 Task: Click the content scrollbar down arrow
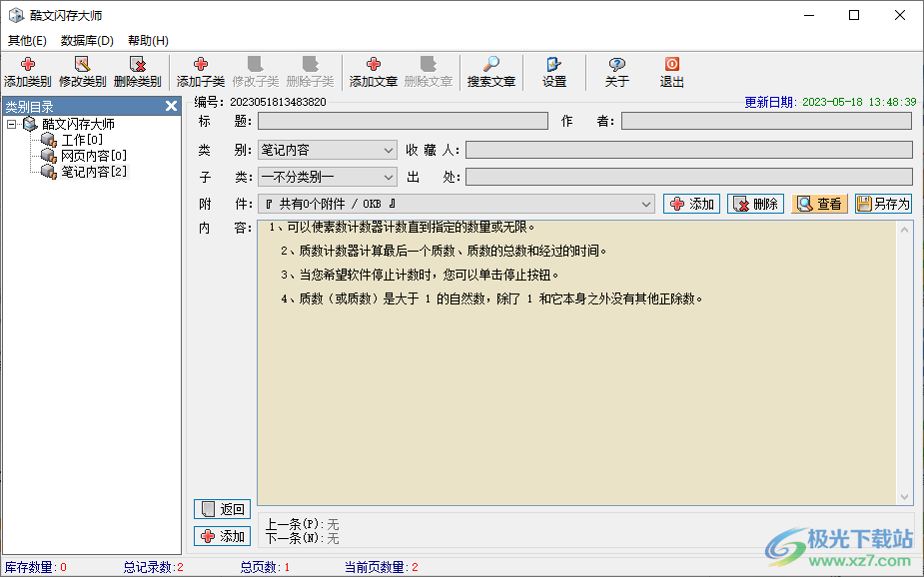905,497
